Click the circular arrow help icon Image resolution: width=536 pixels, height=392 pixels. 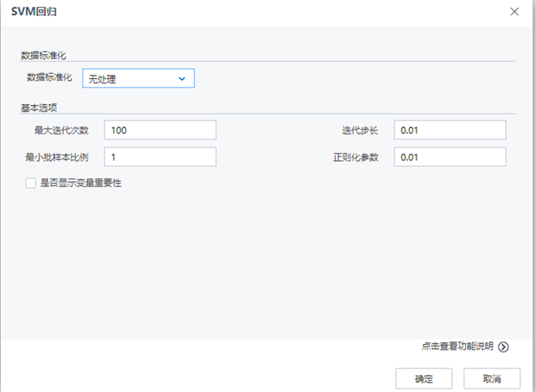503,345
